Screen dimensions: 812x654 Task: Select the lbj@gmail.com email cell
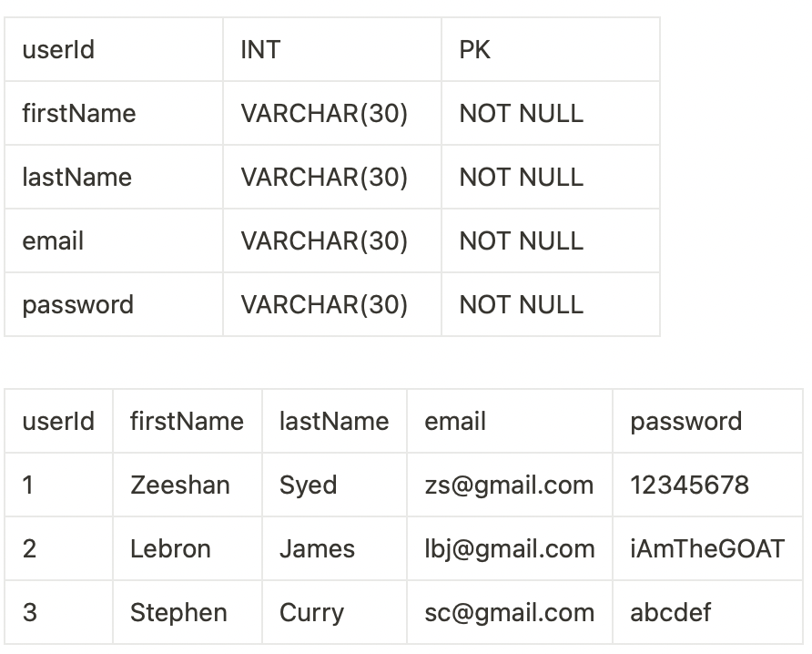click(510, 548)
